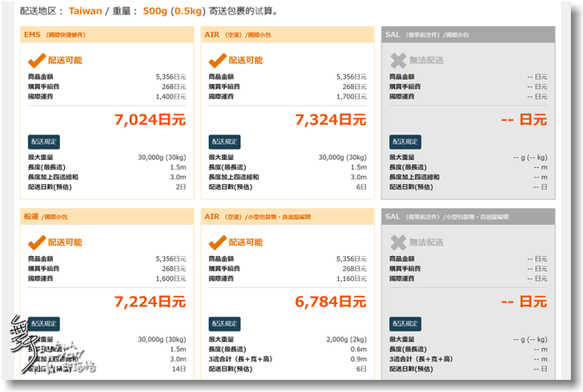Screen dimensions: 583x392
Task: Click the AIR total "7,324日元"
Action: point(331,120)
